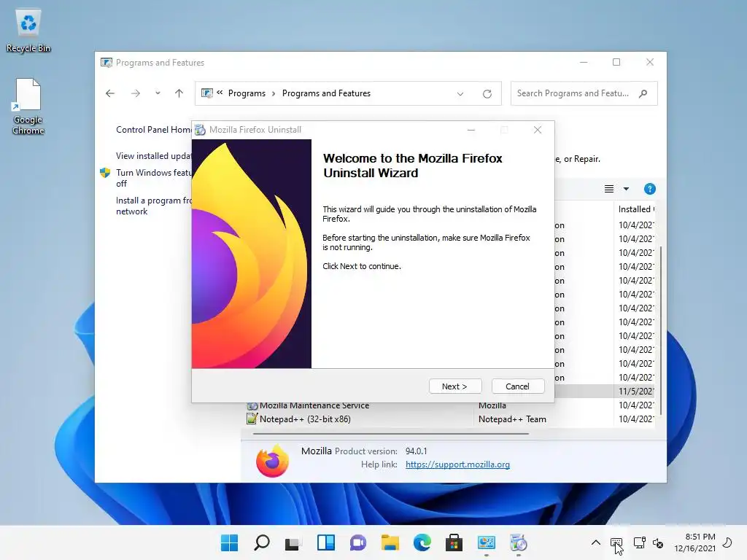Image resolution: width=747 pixels, height=560 pixels.
Task: Click the Firefox logo in details pane
Action: 272,460
